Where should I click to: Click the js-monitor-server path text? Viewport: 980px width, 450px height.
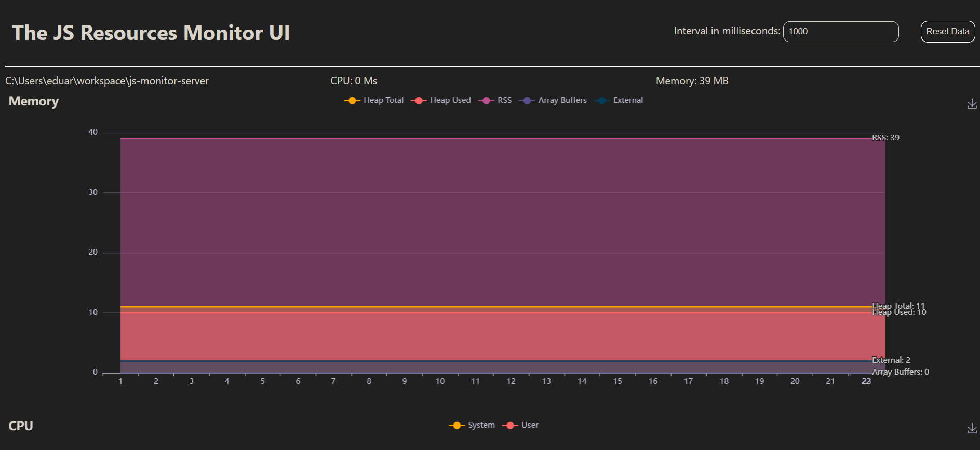[x=107, y=81]
